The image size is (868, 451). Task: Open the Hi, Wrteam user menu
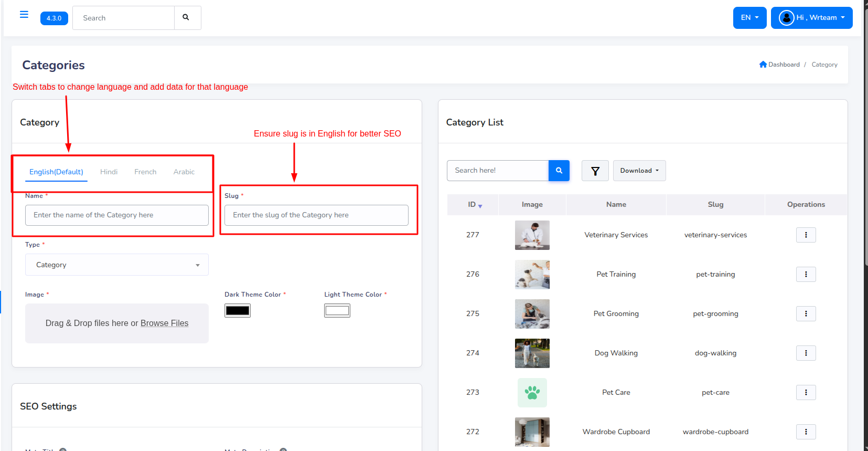tap(811, 18)
